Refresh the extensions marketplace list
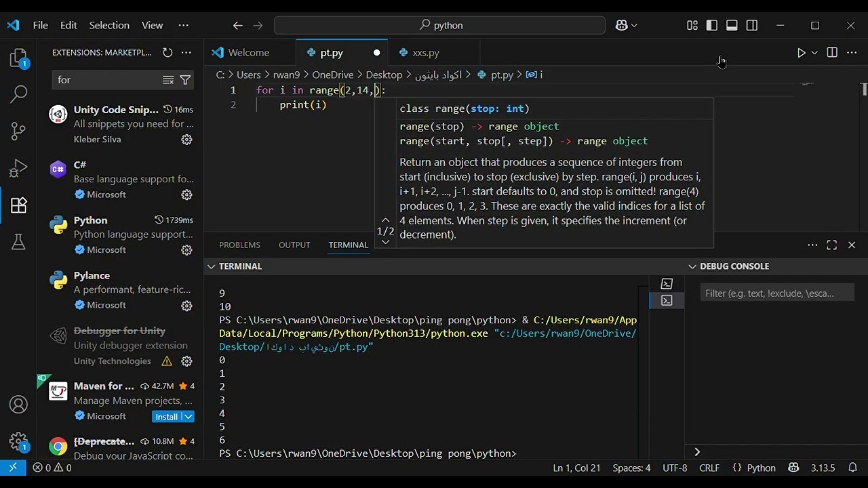Viewport: 868px width, 488px height. pos(167,52)
